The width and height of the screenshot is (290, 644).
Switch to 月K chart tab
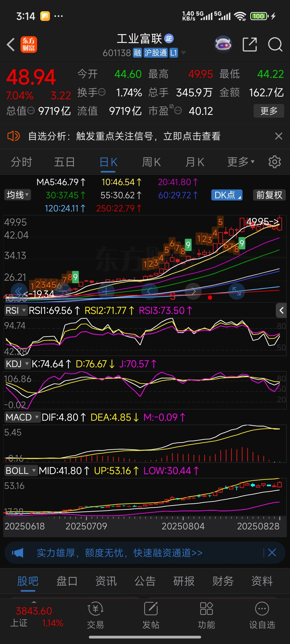195,162
